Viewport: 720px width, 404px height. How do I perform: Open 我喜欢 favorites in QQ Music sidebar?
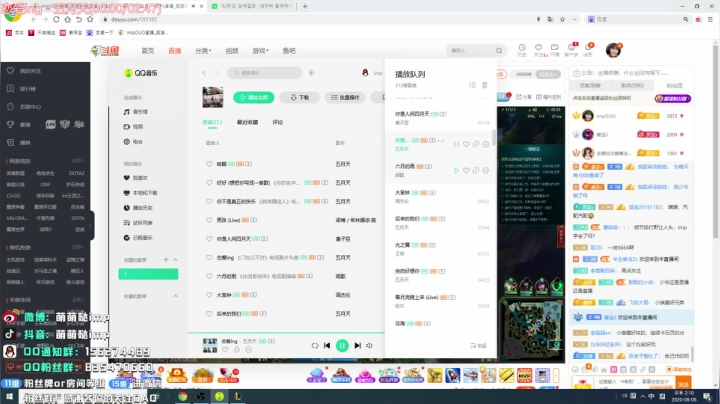(136, 178)
